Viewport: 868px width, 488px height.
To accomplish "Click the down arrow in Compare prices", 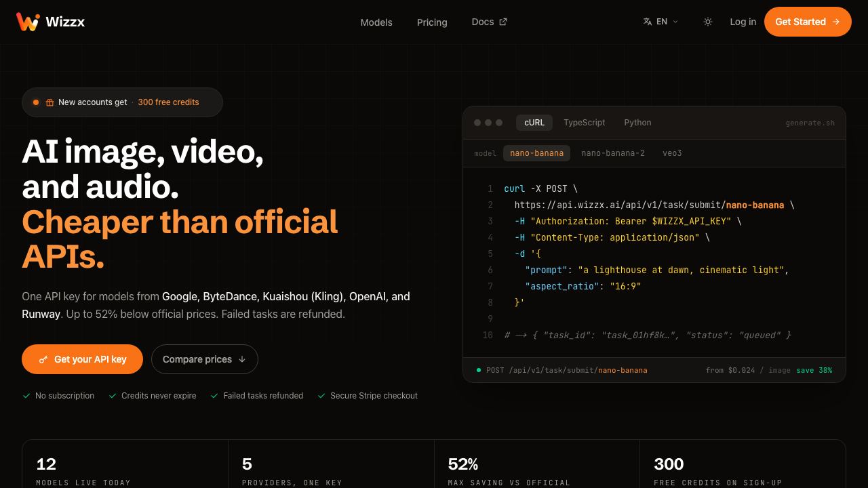I will 242,359.
